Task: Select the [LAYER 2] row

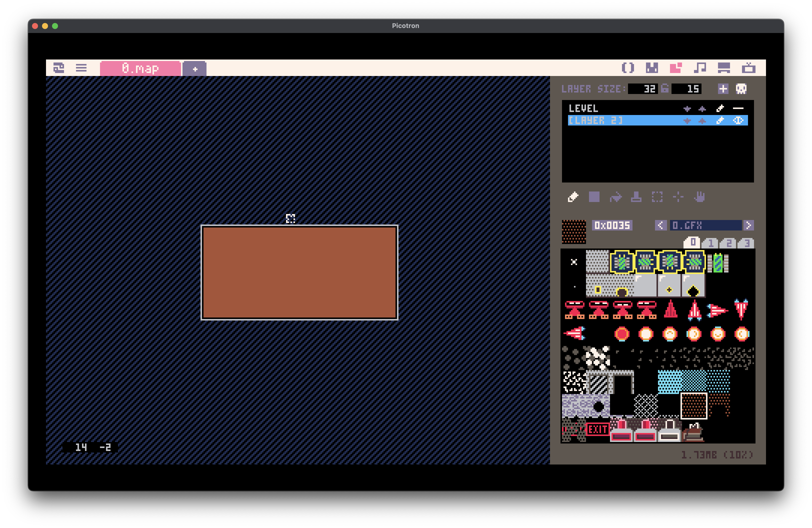Action: (657, 120)
